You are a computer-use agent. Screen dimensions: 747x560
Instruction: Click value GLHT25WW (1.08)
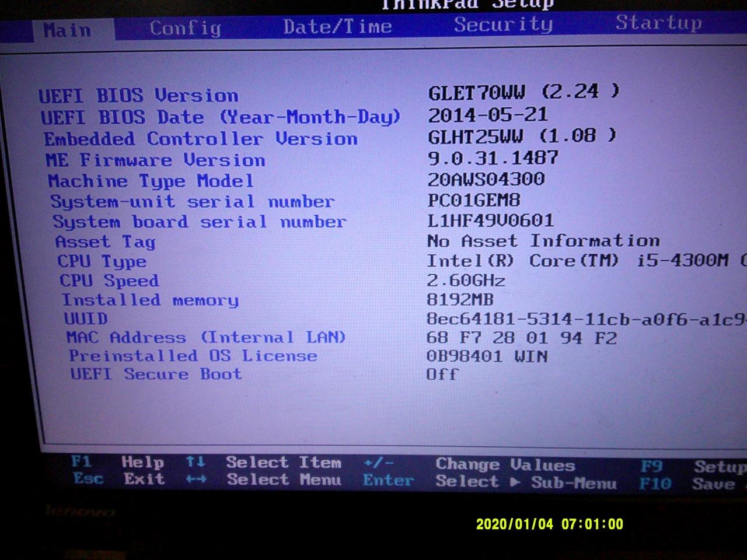coord(522,136)
